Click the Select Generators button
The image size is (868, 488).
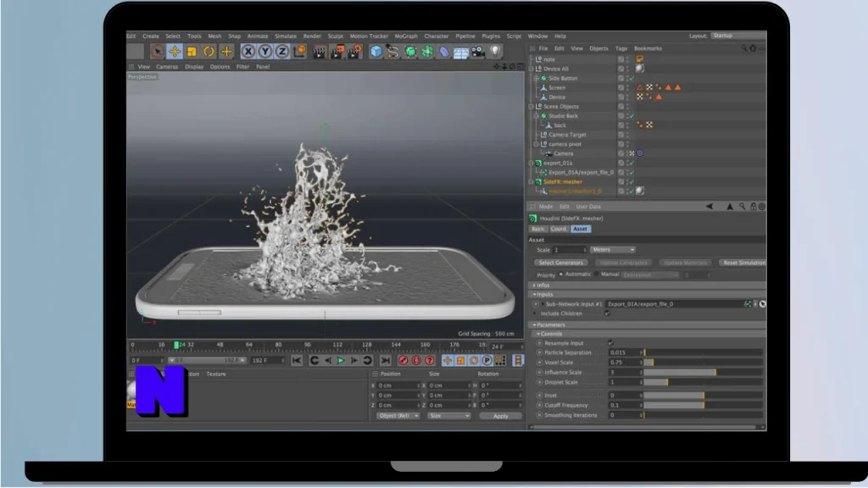click(x=561, y=263)
